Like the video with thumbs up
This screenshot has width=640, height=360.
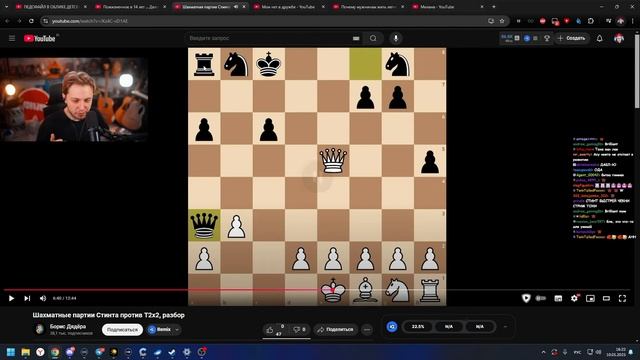[274, 330]
